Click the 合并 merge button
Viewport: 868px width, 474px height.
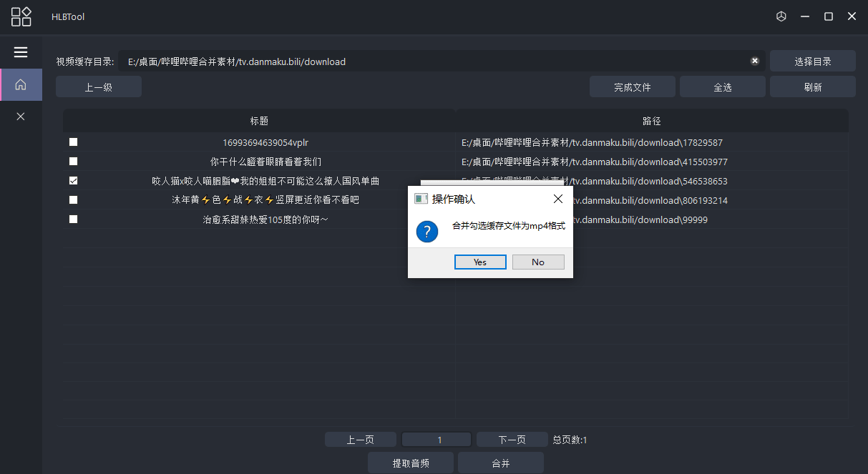(500, 463)
